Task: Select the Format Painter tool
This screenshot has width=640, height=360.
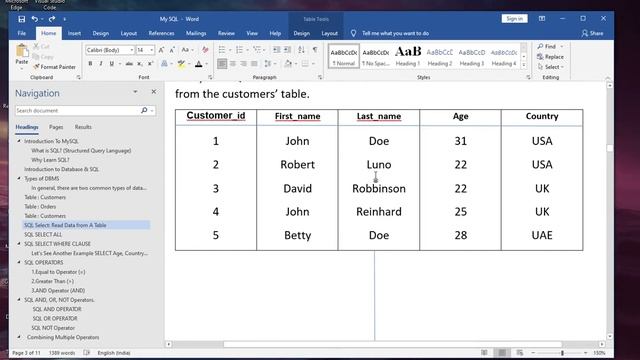Action: coord(54,67)
